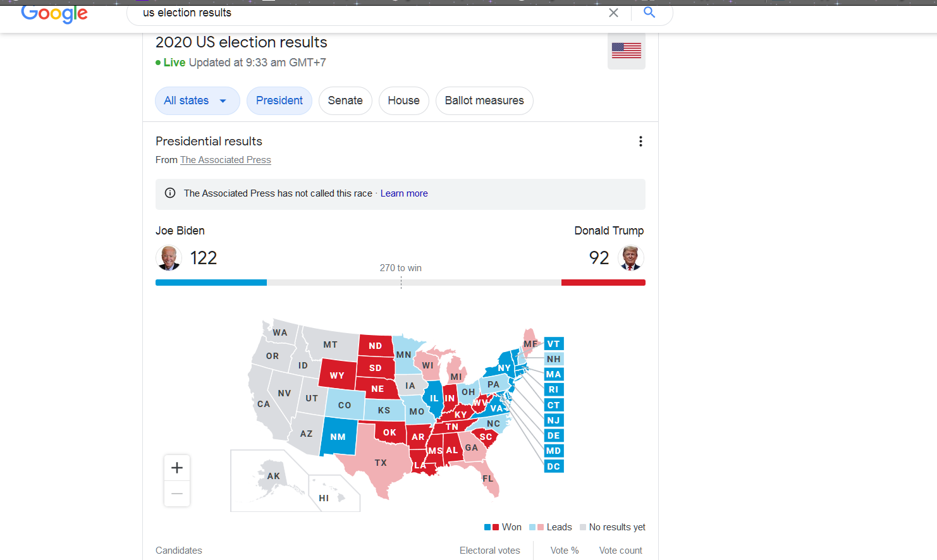
Task: Click Joe Biden's portrait photo
Action: click(169, 258)
